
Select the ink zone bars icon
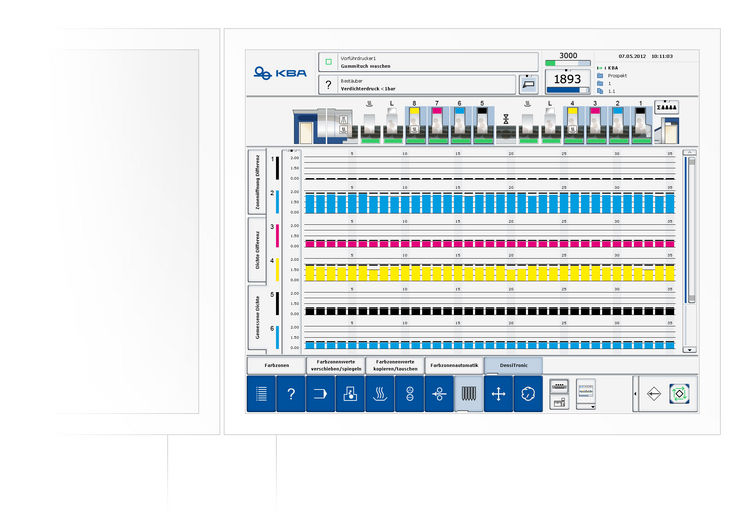(468, 394)
